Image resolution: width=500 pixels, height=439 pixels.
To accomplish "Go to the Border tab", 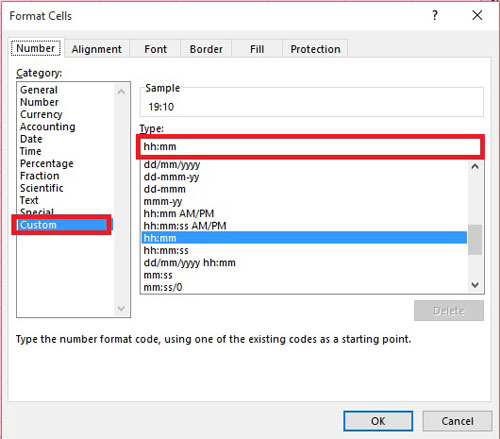I will [x=206, y=49].
